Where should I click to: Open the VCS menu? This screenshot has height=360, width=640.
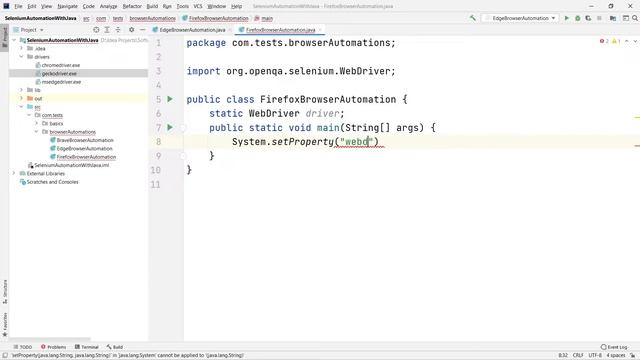198,6
